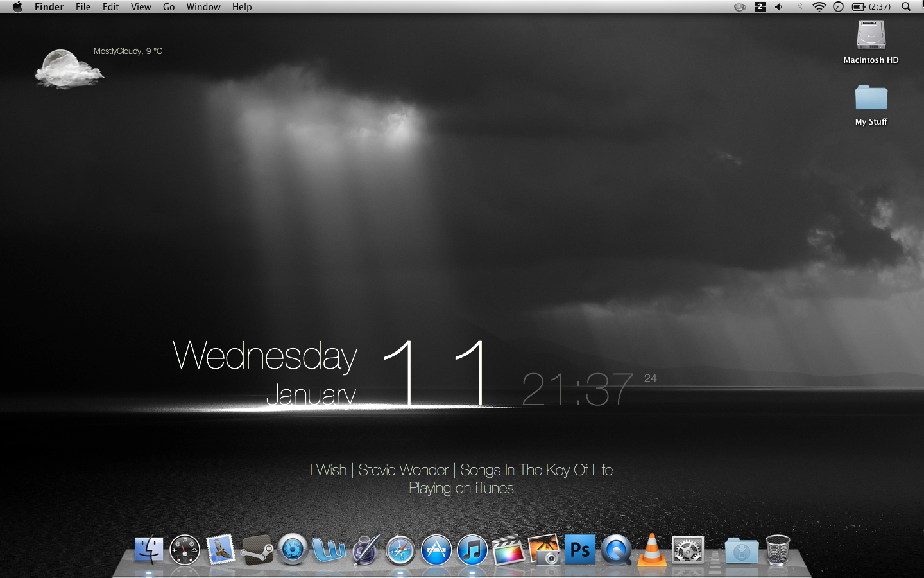The width and height of the screenshot is (924, 578).
Task: Open Safari compass icon
Action: click(x=400, y=551)
